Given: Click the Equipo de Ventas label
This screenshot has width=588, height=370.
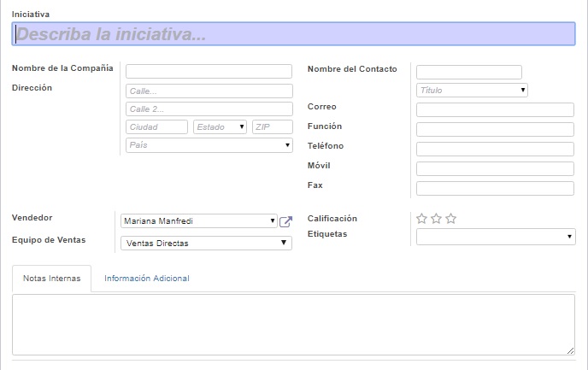Looking at the screenshot, I should click(x=49, y=240).
